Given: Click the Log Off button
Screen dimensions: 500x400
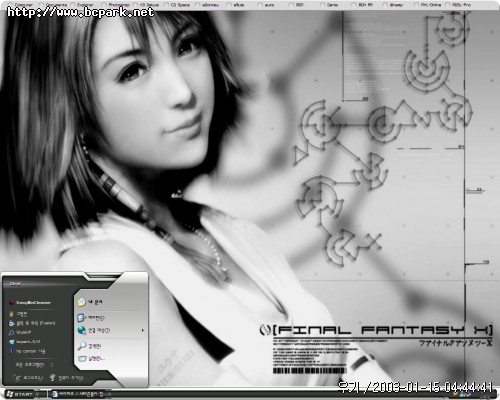Looking at the screenshot, I should tap(29, 378).
